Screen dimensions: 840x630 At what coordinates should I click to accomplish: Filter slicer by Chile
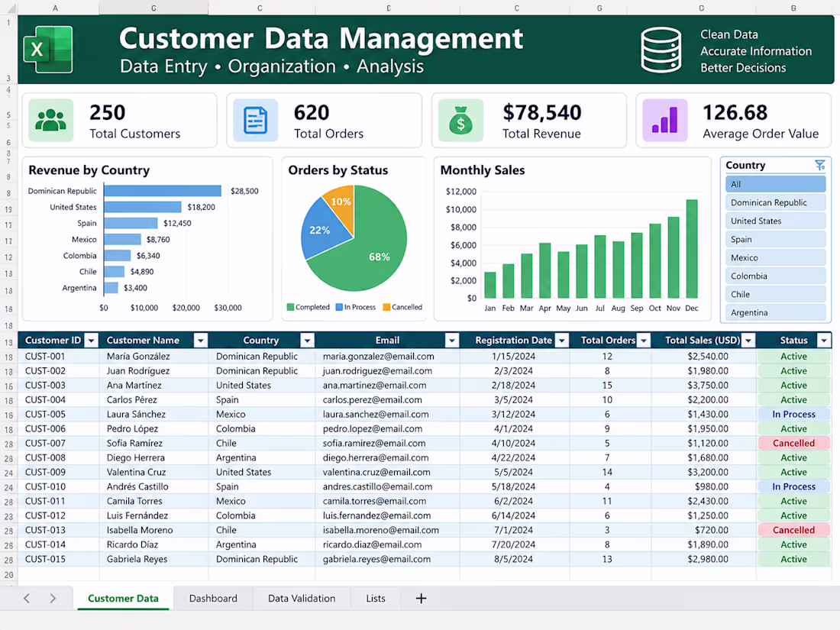pyautogui.click(x=775, y=294)
